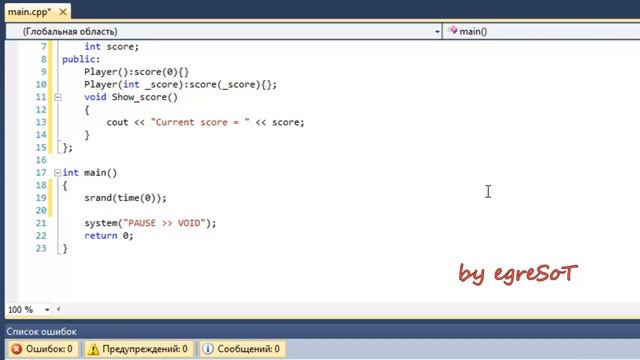
Task: Collapse the Show_score function at line 11
Action: click(58, 97)
